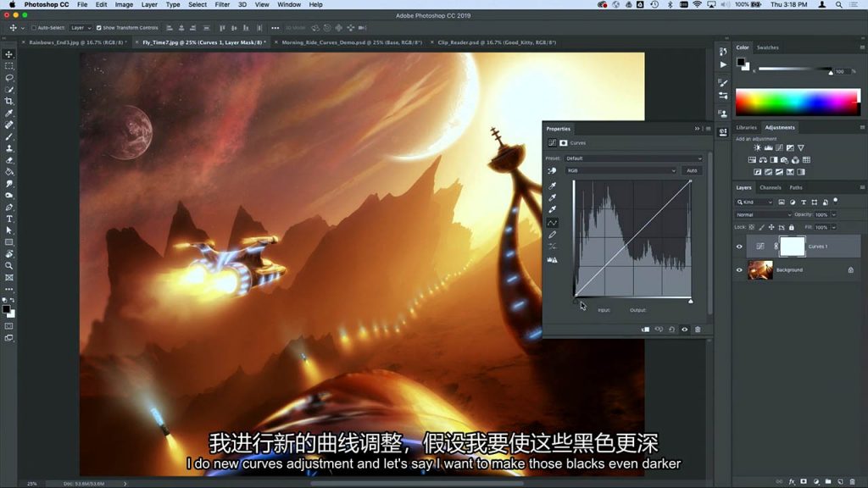868x488 pixels.
Task: Open the RGB channel dropdown
Action: [x=621, y=171]
